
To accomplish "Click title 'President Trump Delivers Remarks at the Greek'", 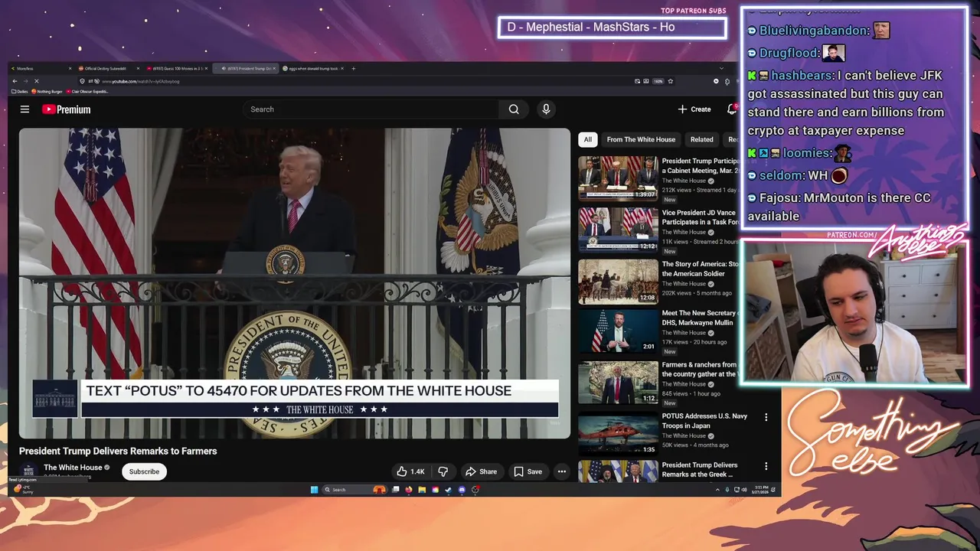I will point(700,470).
